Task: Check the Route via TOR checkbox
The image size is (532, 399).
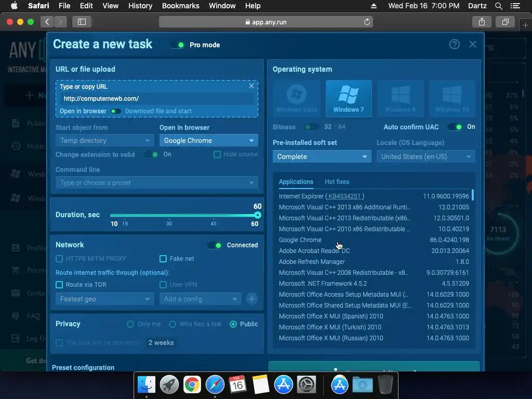Action: 59,284
